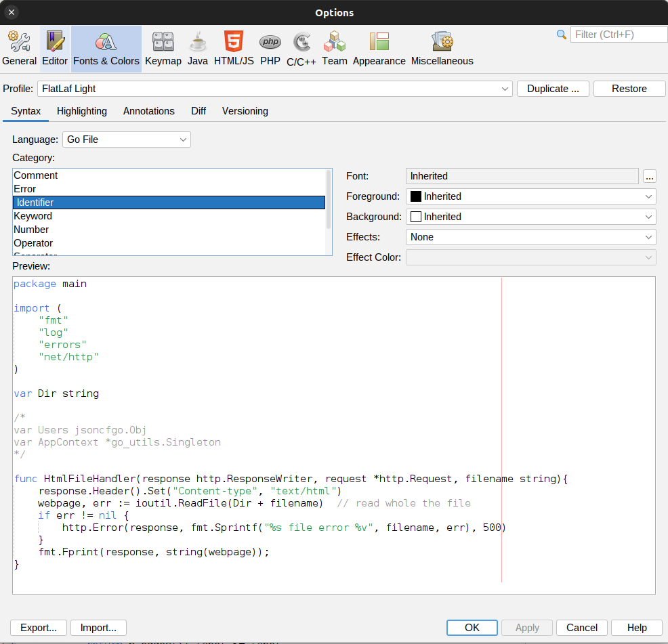This screenshot has width=668, height=644.
Task: Select Error in the Category list
Action: [169, 189]
